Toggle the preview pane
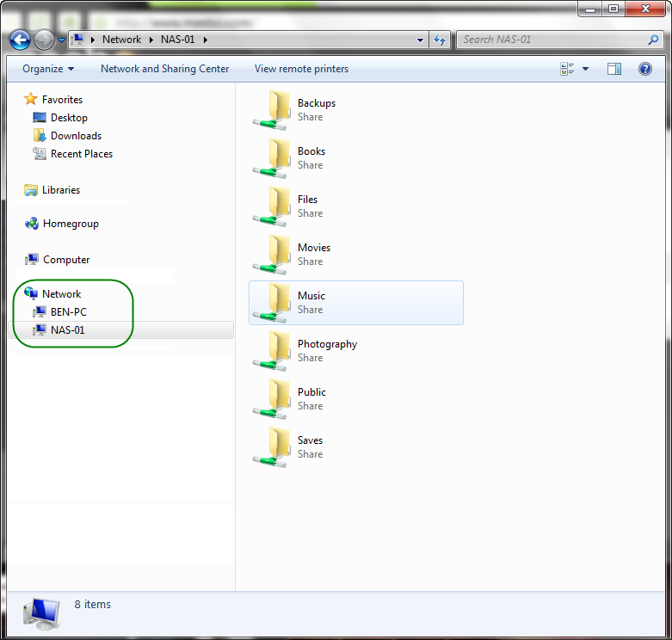This screenshot has width=672, height=640. [x=613, y=69]
